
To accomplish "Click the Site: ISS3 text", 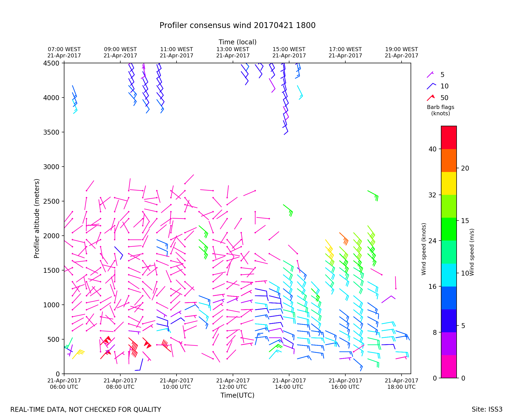I will point(487,409).
